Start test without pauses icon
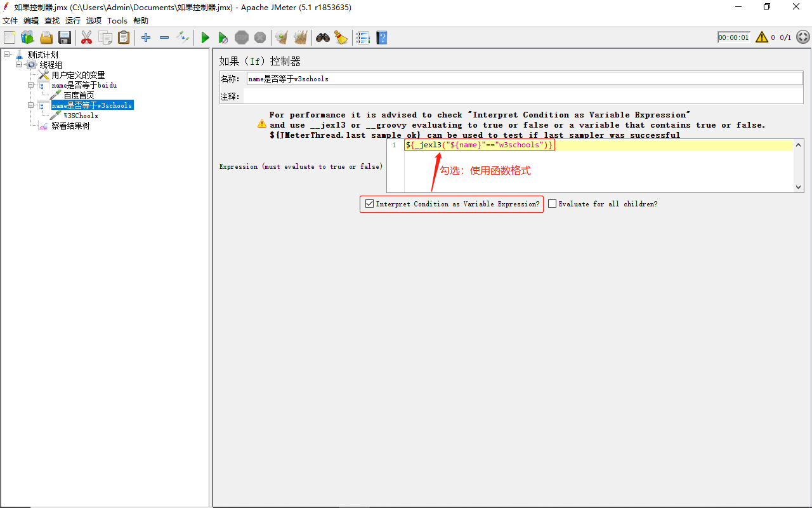This screenshot has width=812, height=508. click(223, 38)
